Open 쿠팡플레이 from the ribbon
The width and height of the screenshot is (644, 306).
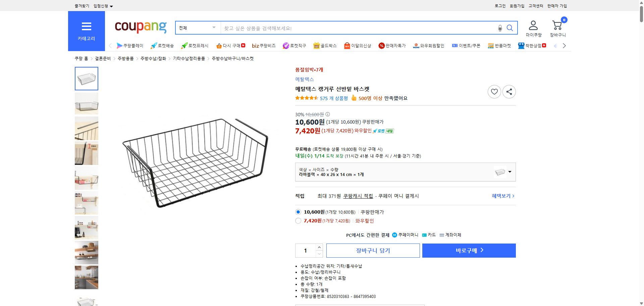coord(130,46)
